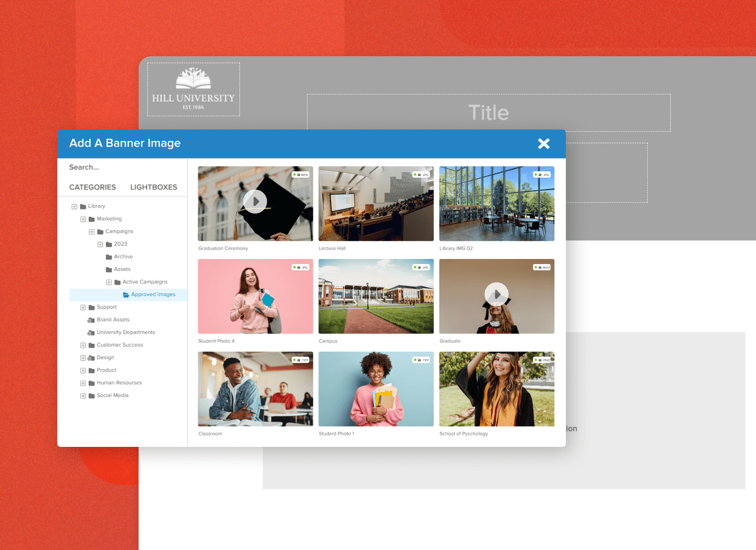This screenshot has width=756, height=550.
Task: Select the School of Pyschology thumbnail
Action: click(497, 389)
